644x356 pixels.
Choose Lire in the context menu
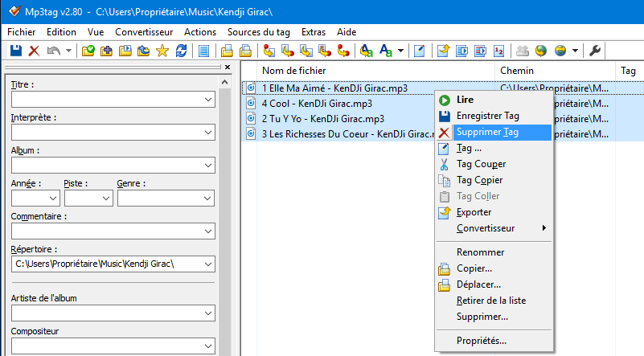click(x=494, y=100)
